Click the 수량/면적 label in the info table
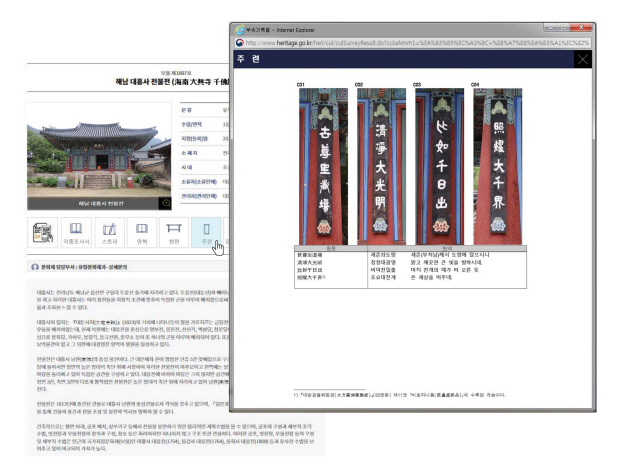Viewport: 620px width, 474px height. pyautogui.click(x=191, y=124)
